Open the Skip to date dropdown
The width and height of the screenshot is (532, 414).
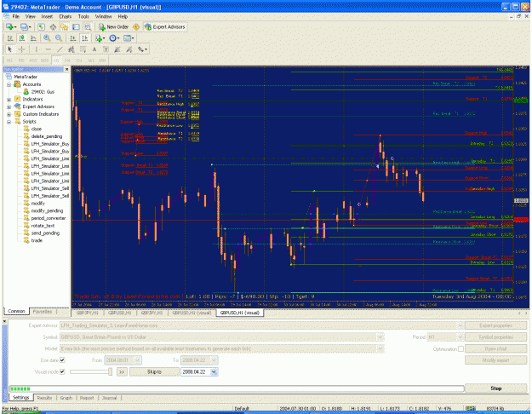[214, 372]
